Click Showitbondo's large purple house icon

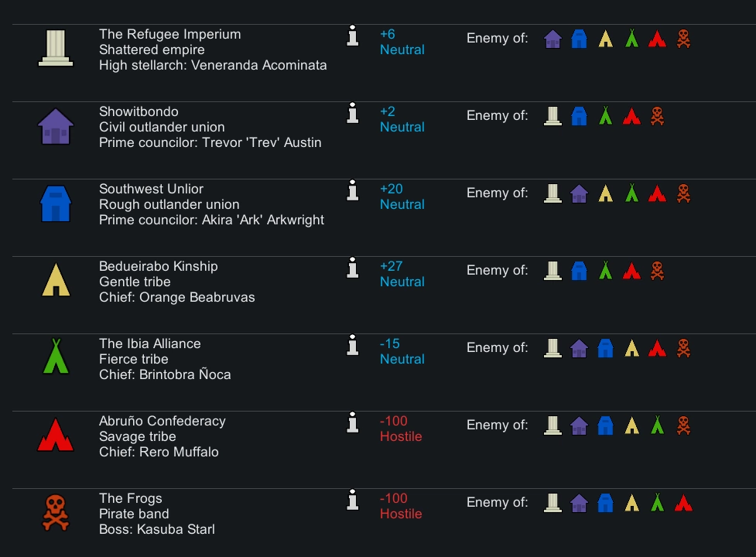[56, 126]
